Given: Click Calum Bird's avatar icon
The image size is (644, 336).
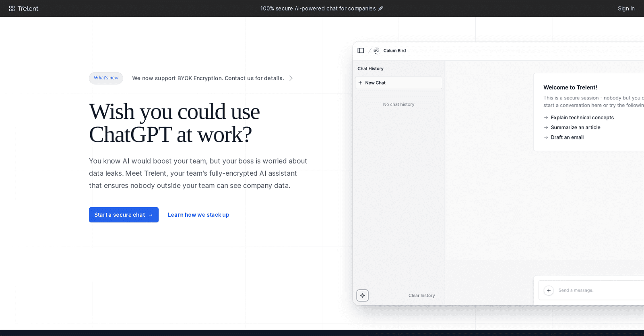Looking at the screenshot, I should click(376, 51).
